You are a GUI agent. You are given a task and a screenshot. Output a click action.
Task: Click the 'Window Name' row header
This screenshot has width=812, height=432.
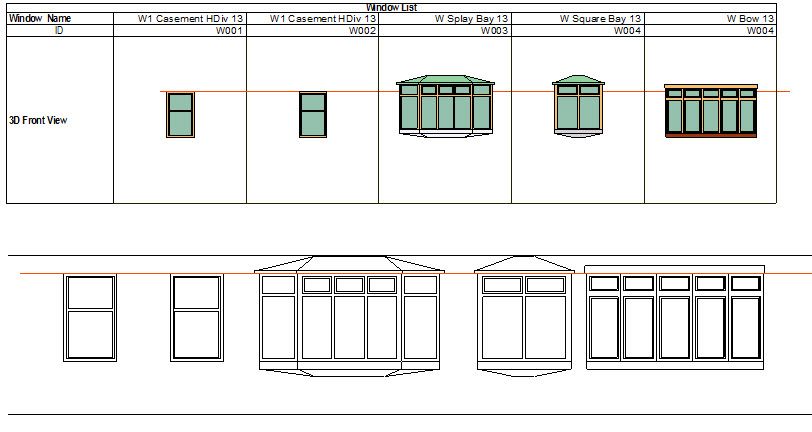[x=60, y=19]
